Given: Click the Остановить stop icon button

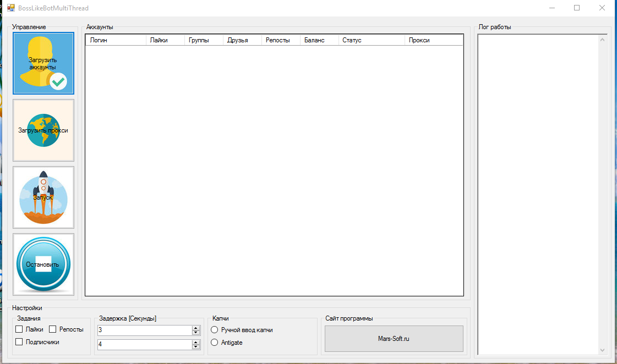Looking at the screenshot, I should tap(43, 264).
